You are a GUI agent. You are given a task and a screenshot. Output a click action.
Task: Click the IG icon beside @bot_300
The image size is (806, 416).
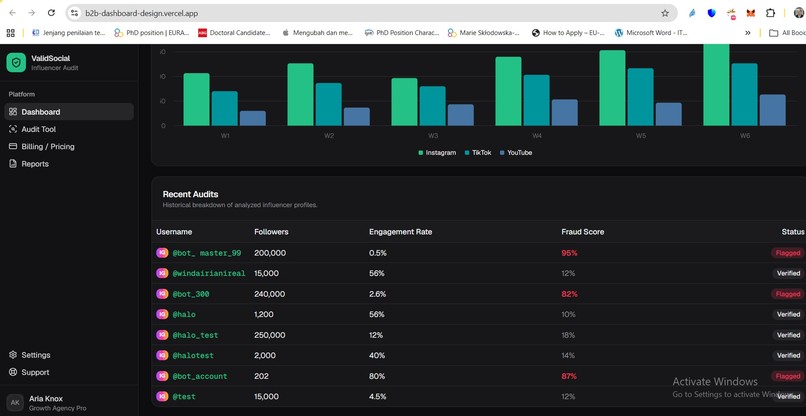click(162, 294)
